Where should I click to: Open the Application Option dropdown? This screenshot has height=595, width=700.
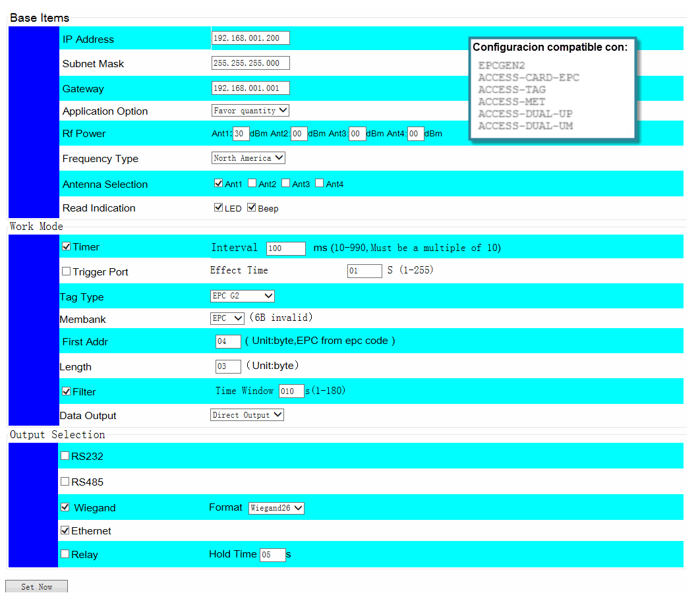250,111
